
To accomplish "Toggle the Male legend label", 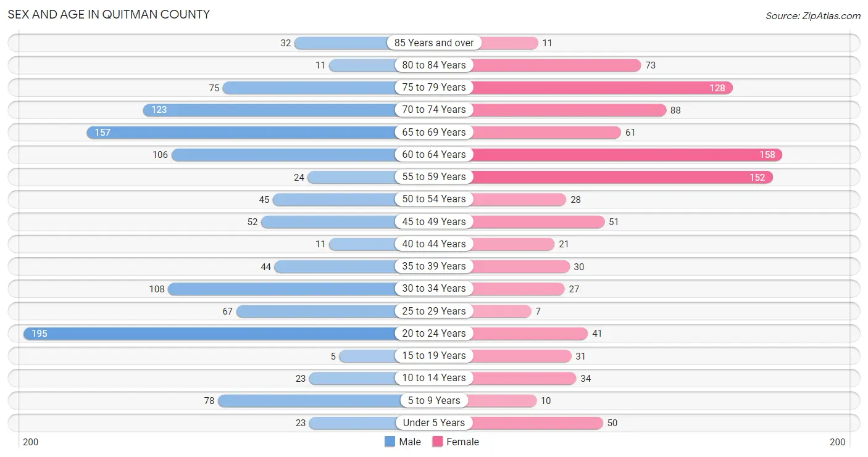I will [x=410, y=442].
